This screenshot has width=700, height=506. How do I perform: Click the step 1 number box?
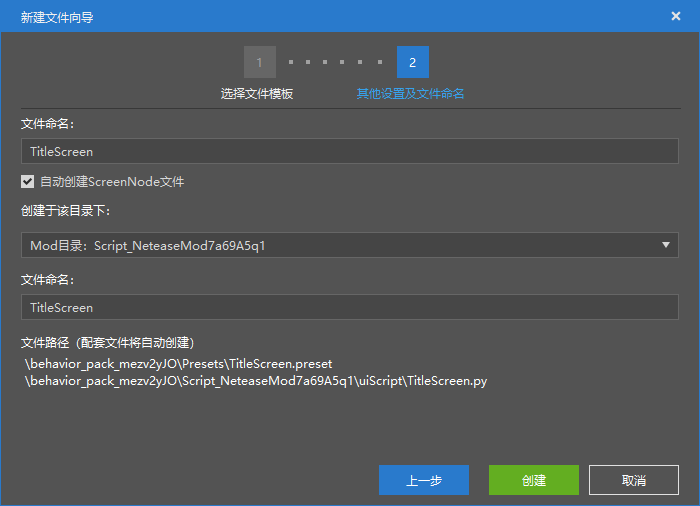coord(259,62)
